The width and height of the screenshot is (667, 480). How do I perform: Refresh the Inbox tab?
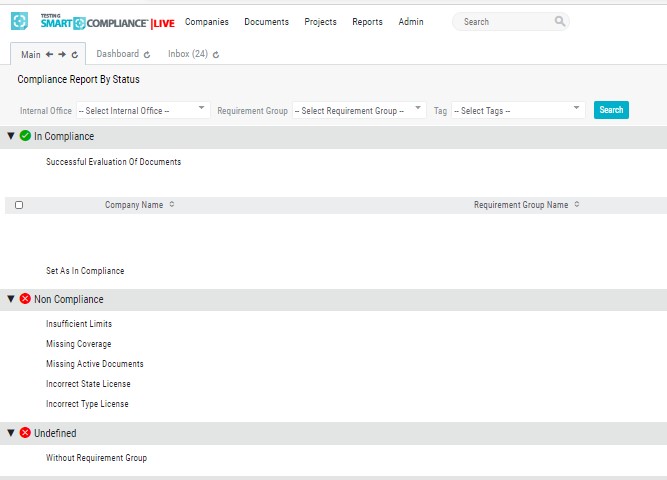point(216,54)
